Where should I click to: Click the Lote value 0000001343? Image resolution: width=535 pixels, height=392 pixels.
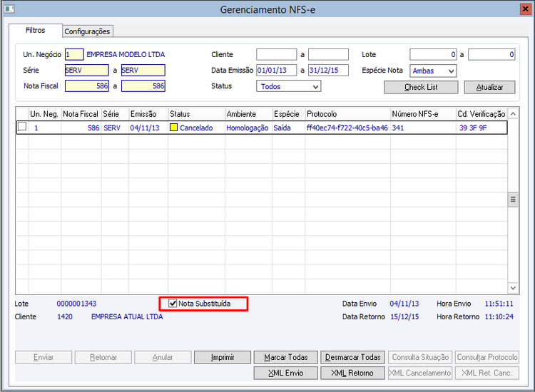pyautogui.click(x=76, y=304)
